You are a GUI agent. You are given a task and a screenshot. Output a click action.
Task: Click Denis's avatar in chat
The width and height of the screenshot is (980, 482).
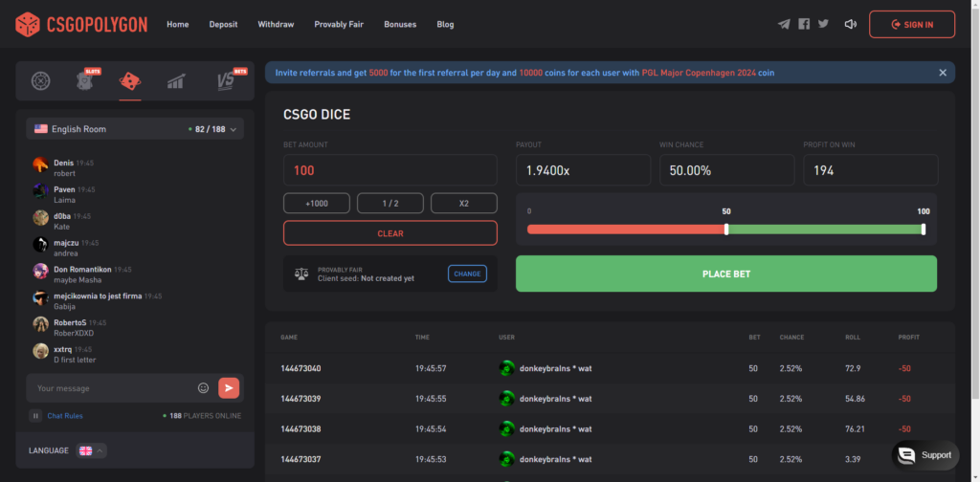40,164
